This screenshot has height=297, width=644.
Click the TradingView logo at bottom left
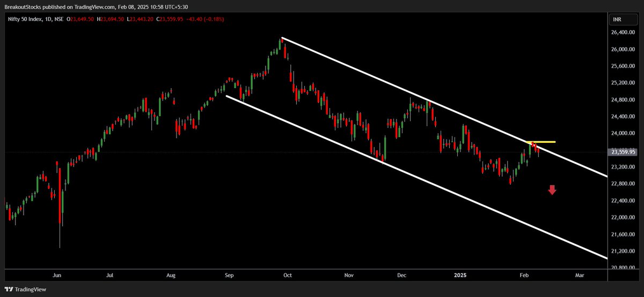(x=25, y=289)
